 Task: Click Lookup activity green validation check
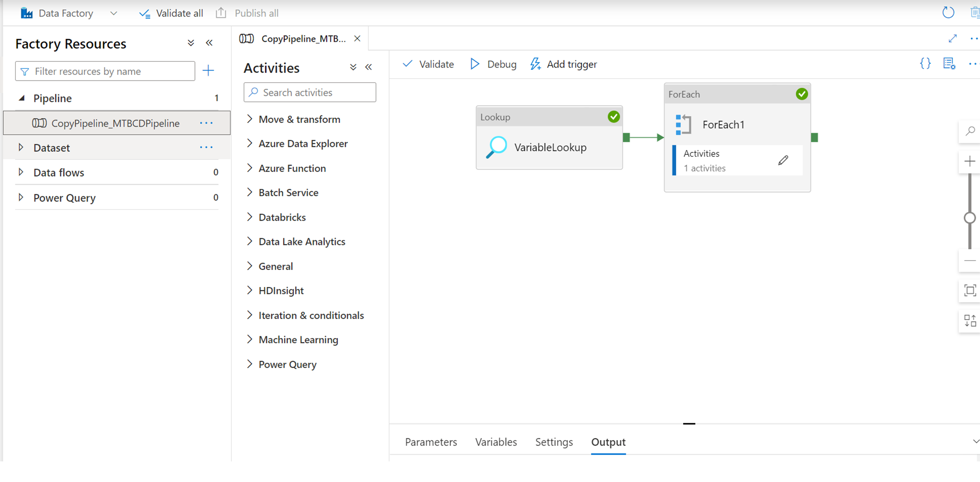click(x=614, y=117)
